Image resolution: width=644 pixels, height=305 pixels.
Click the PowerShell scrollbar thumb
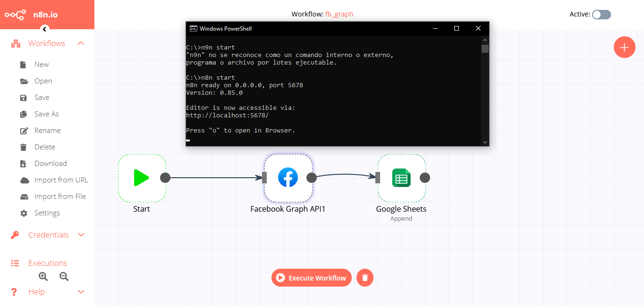[x=485, y=49]
